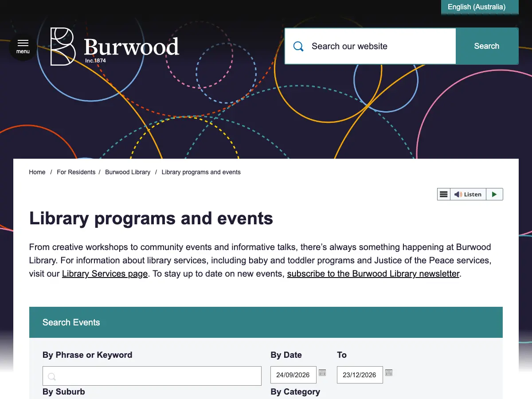The image size is (532, 399).
Task: Open the Library Services page link
Action: (x=105, y=274)
